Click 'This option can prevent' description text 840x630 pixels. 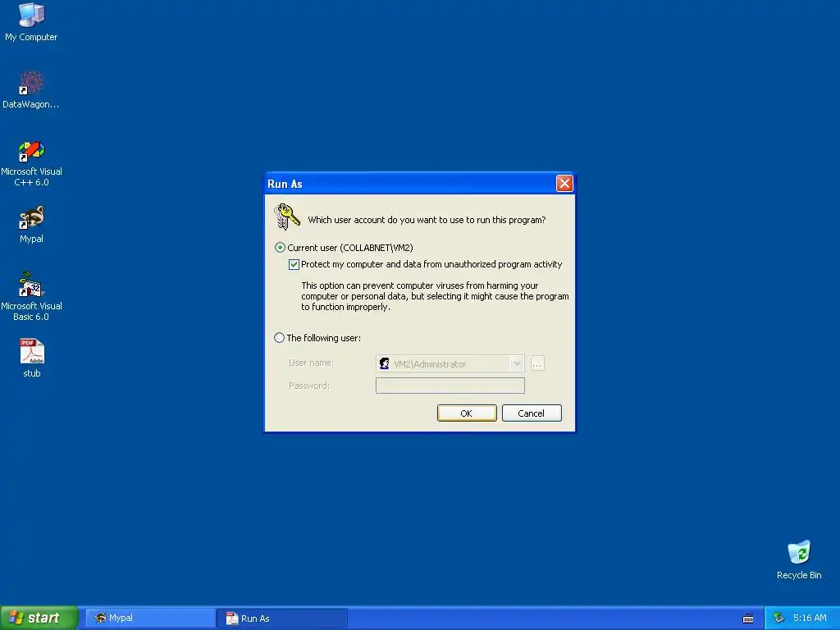(x=435, y=296)
